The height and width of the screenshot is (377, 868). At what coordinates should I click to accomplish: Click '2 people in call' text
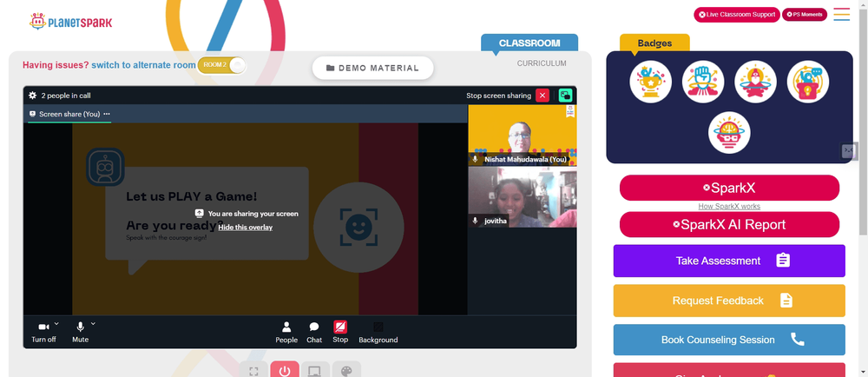(x=66, y=96)
